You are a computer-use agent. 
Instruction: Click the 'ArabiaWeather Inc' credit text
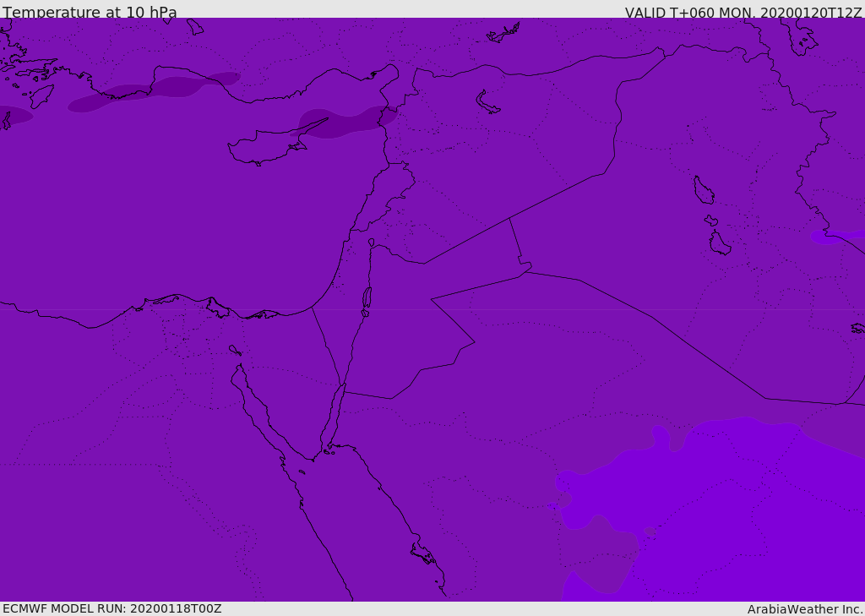coord(804,609)
